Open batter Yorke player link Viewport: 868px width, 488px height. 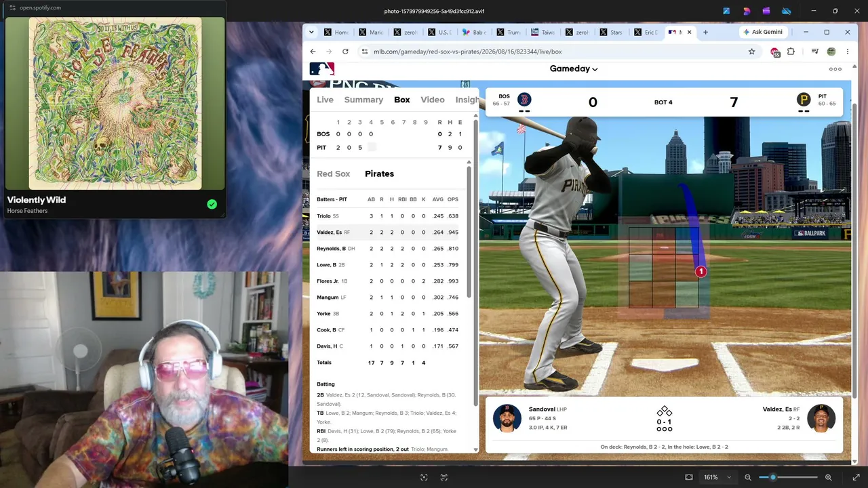(323, 314)
